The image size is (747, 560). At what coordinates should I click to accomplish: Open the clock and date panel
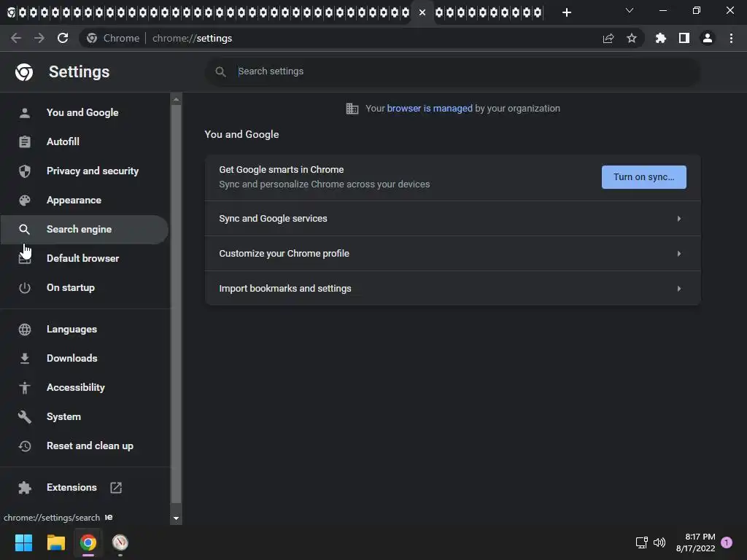pos(695,542)
